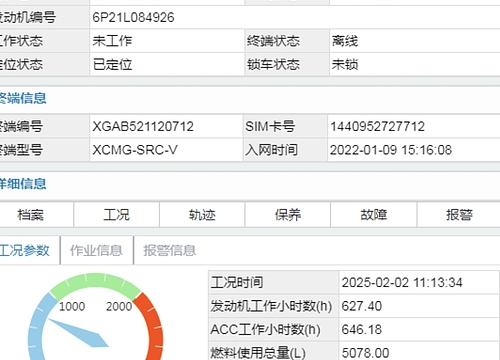Image resolution: width=500 pixels, height=360 pixels.
Task: Click the SIM卡号 label
Action: 270,126
